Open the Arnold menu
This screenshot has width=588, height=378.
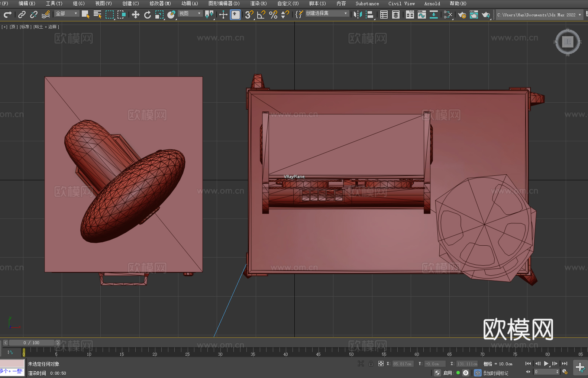pos(432,3)
